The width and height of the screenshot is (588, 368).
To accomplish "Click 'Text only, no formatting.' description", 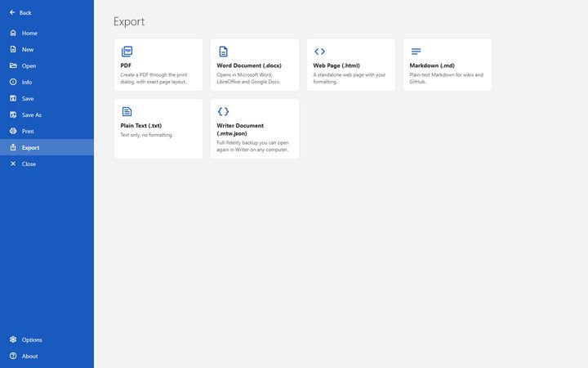I will coord(147,135).
